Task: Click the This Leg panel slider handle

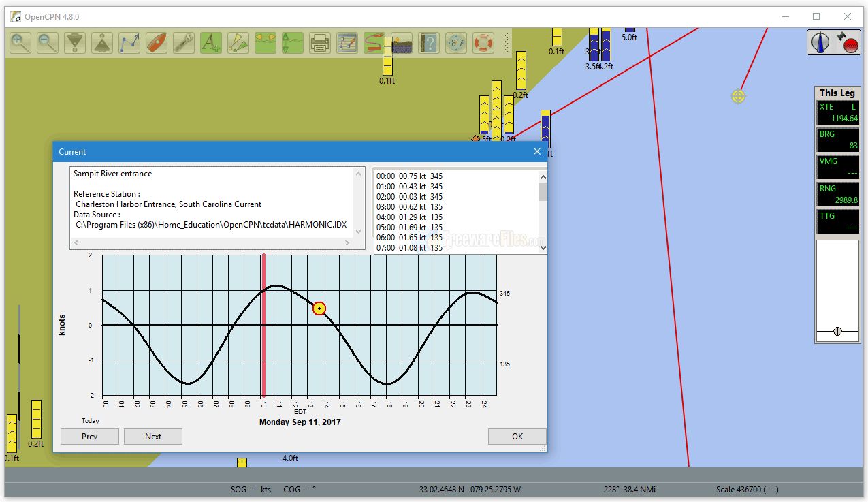Action: pos(837,332)
